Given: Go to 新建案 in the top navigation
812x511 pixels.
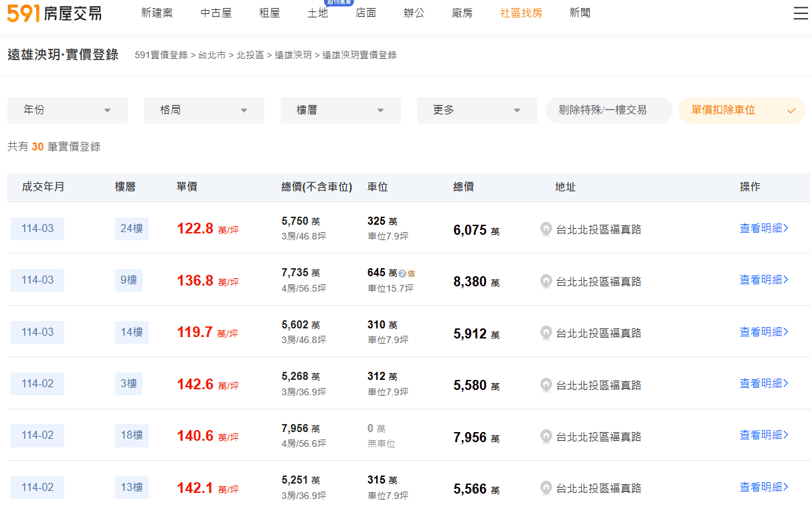Looking at the screenshot, I should [x=157, y=13].
